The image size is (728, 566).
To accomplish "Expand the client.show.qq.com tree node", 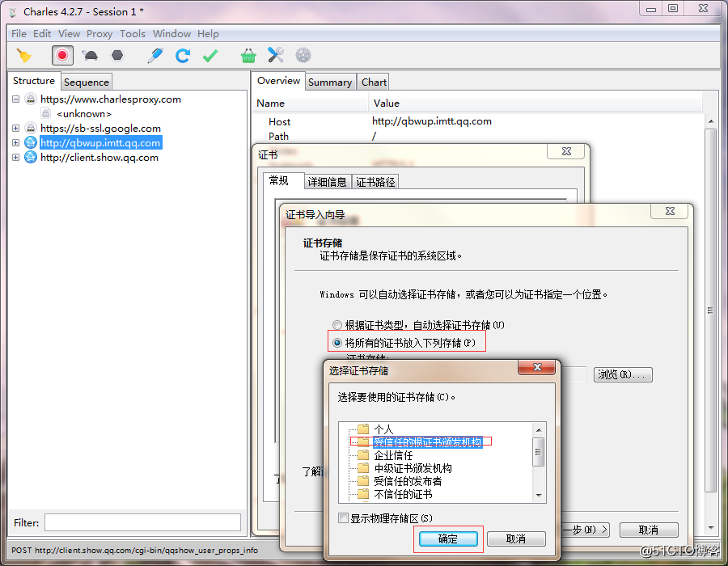I will (x=16, y=158).
